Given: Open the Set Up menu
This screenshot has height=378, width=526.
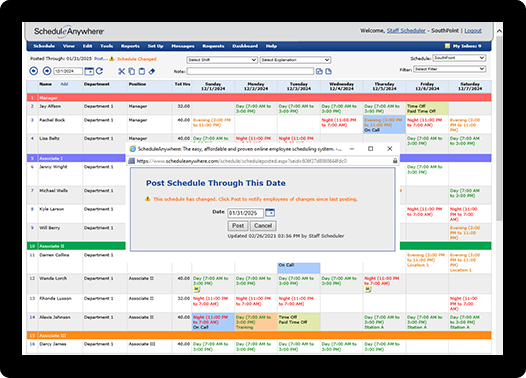Looking at the screenshot, I should point(155,46).
